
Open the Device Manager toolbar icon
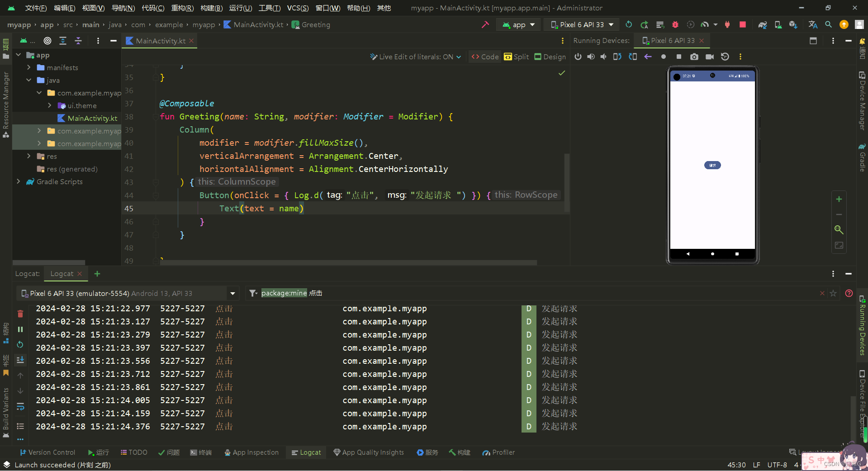(x=778, y=24)
